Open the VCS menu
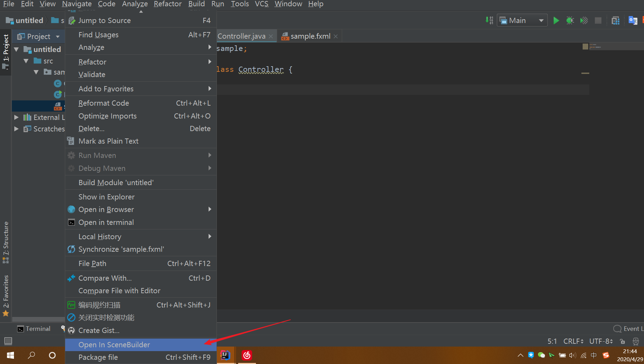644x364 pixels. tap(262, 4)
